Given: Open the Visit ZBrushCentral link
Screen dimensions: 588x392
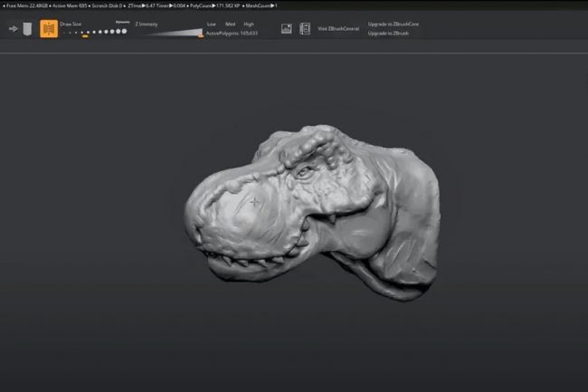Looking at the screenshot, I should coord(338,29).
